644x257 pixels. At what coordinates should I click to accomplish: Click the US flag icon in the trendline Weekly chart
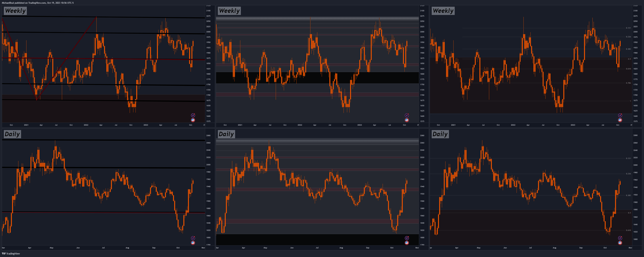pos(193,120)
